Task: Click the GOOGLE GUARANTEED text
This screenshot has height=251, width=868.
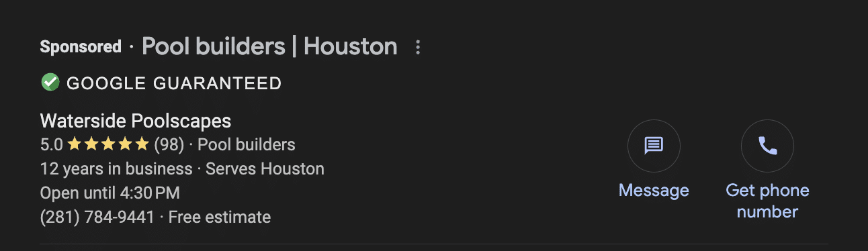Action: 174,83
